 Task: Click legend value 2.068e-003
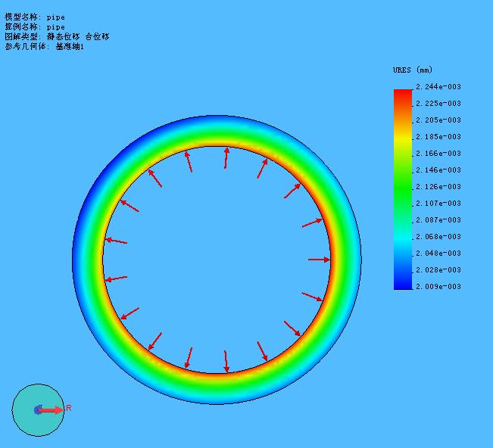[438, 237]
